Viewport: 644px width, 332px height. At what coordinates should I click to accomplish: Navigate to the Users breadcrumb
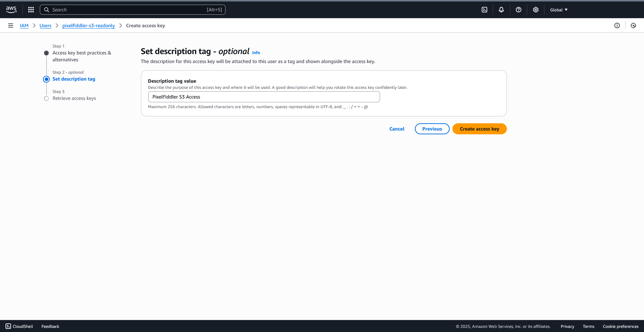[x=45, y=25]
